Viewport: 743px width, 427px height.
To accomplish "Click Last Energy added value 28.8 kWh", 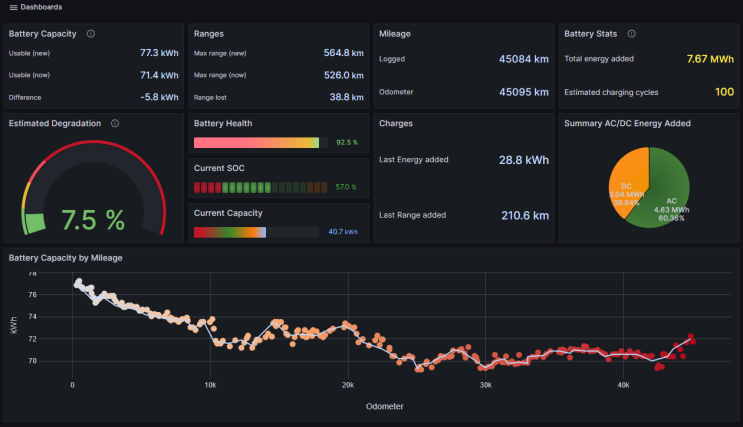I will (x=524, y=160).
